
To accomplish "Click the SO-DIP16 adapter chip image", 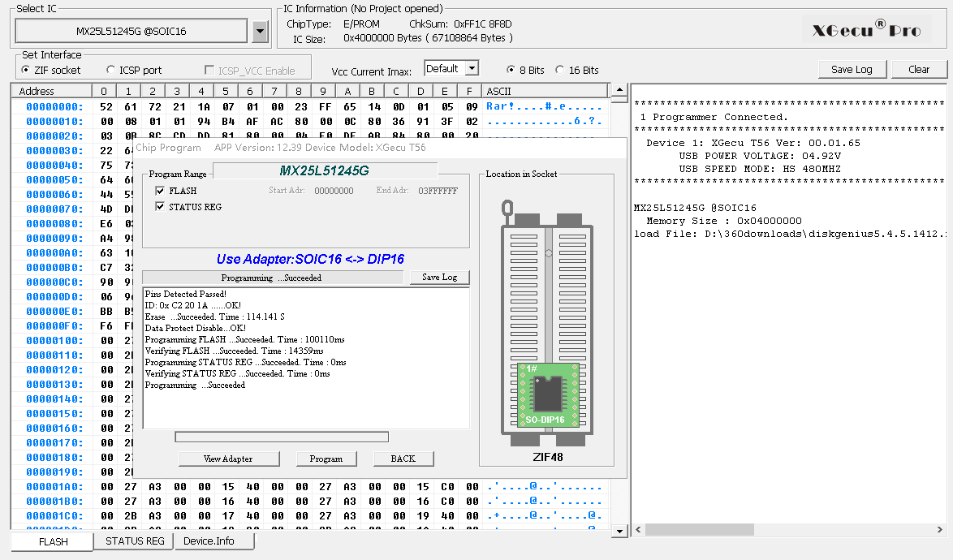I will click(549, 394).
